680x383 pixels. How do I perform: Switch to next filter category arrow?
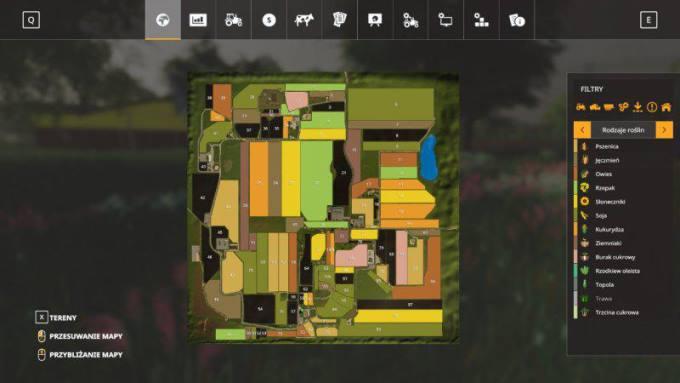pos(664,130)
